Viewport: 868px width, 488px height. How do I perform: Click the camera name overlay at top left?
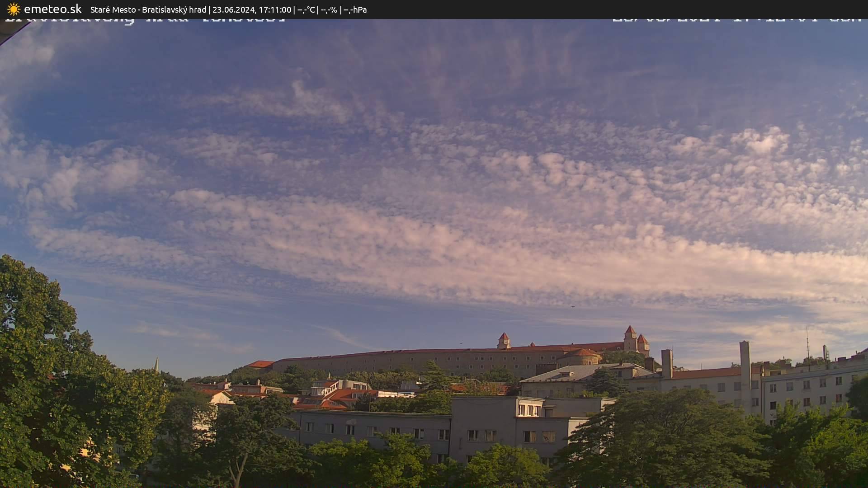[145, 20]
